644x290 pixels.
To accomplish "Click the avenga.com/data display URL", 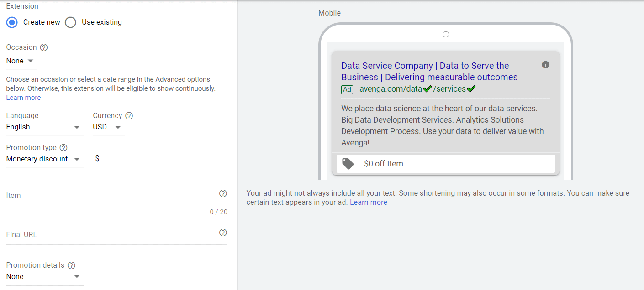I will pos(418,89).
